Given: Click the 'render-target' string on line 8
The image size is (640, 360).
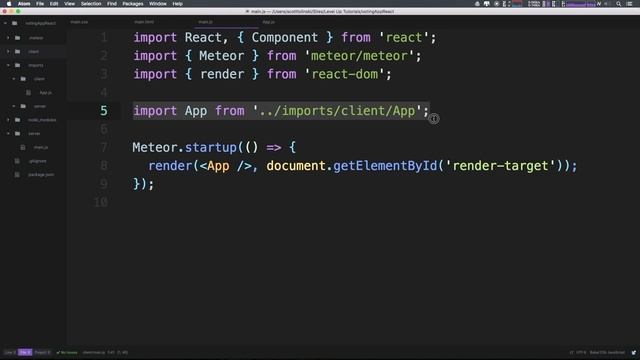Looking at the screenshot, I should 500,166.
